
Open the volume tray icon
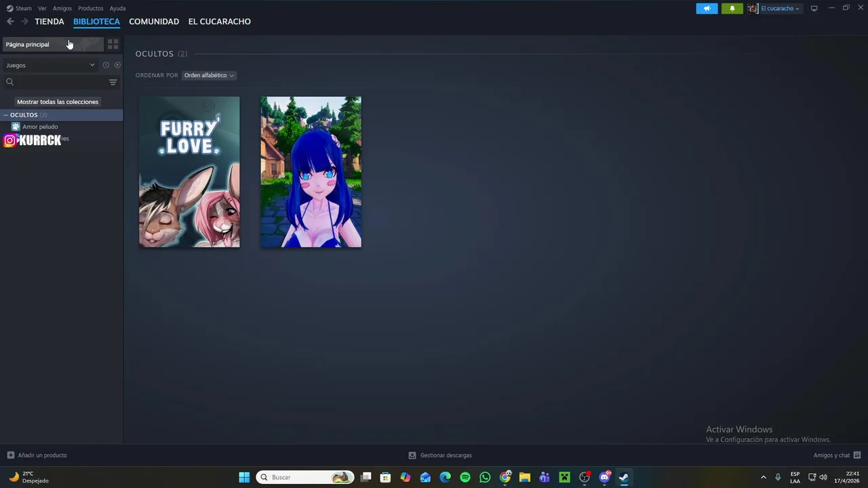(823, 477)
